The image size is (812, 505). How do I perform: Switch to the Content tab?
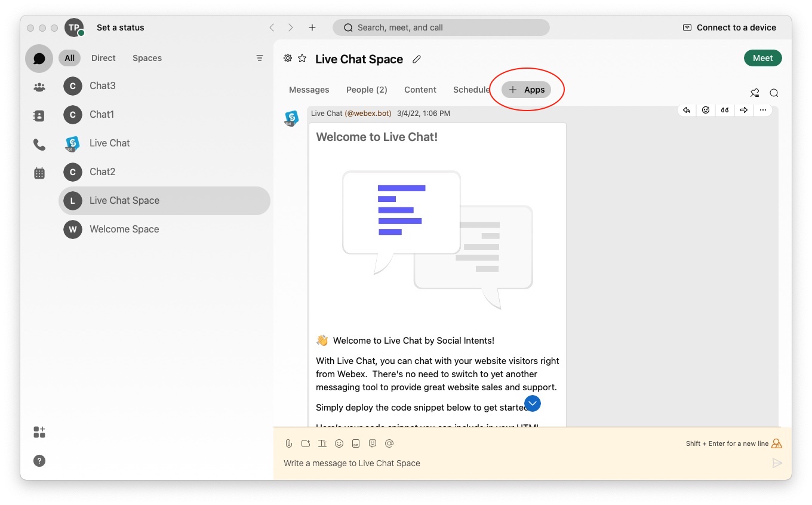[420, 90]
